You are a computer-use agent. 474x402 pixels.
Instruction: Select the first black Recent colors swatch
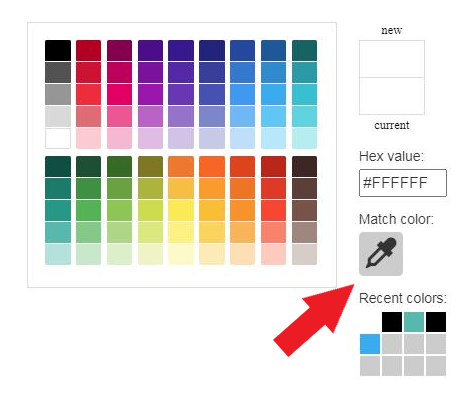coord(392,322)
